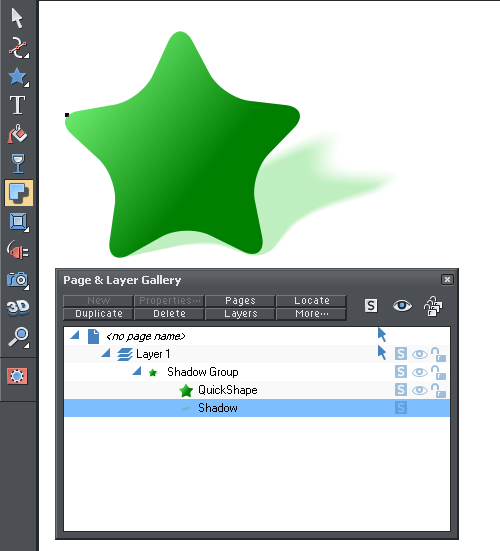Image resolution: width=500 pixels, height=551 pixels.
Task: Choose the QuickShape star tool
Action: 18,77
